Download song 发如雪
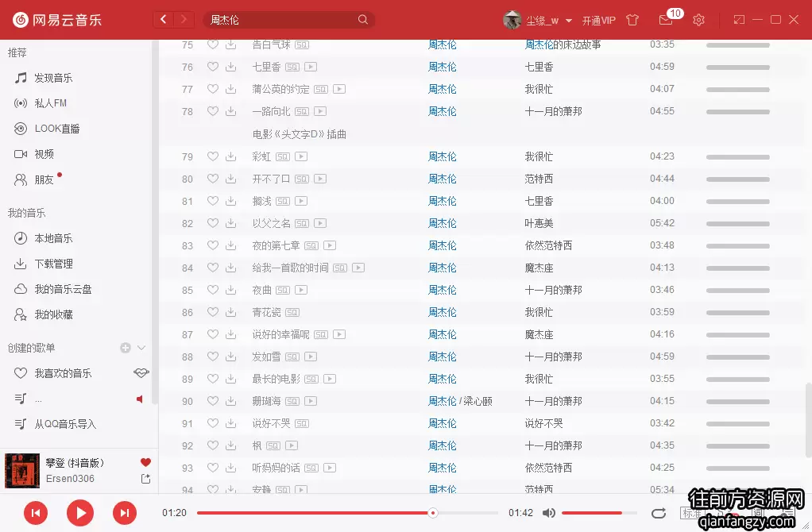 pos(231,357)
